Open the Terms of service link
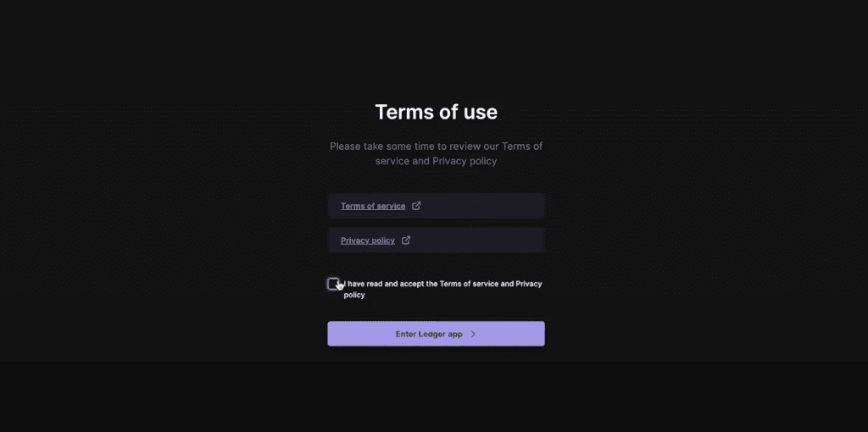The image size is (868, 432). (373, 206)
